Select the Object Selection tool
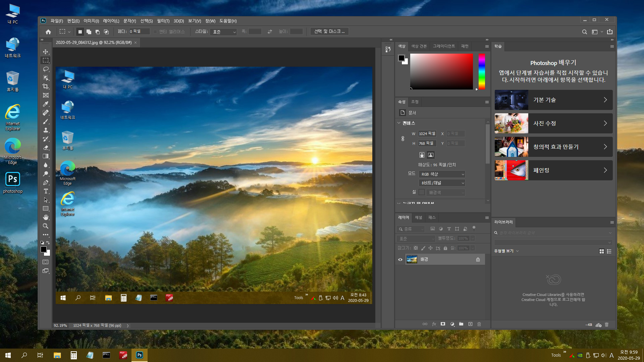Viewport: 644px width, 362px height. click(46, 78)
